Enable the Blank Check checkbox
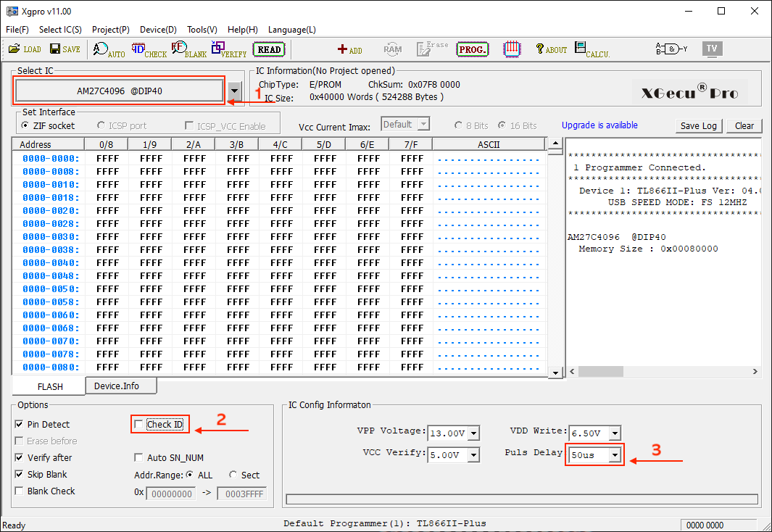Screen dimensions: 772x532 (x=19, y=491)
